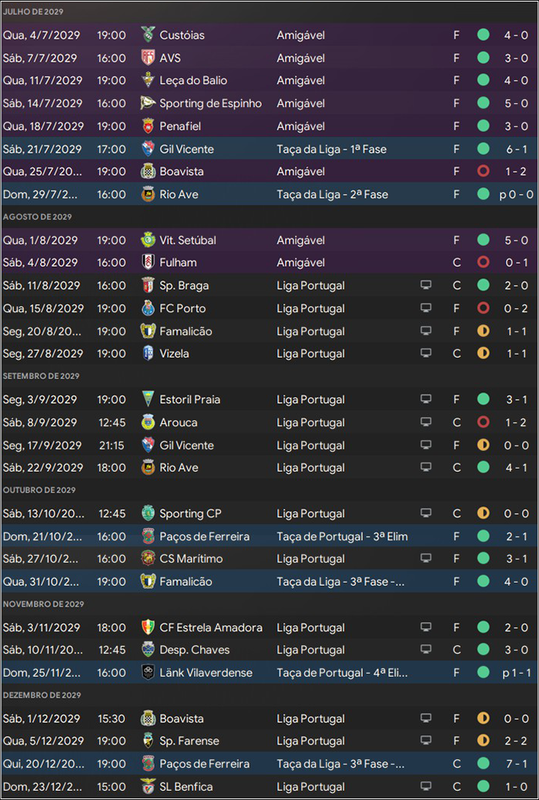The height and width of the screenshot is (800, 539).
Task: Open FC Porto club badge
Action: pos(148,308)
